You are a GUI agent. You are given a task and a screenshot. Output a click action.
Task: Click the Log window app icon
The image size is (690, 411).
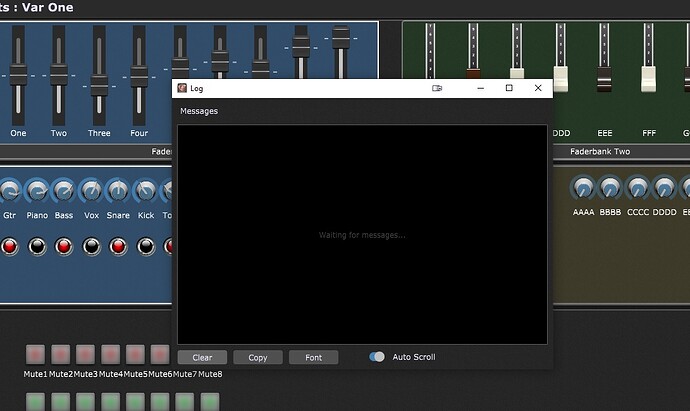point(182,88)
